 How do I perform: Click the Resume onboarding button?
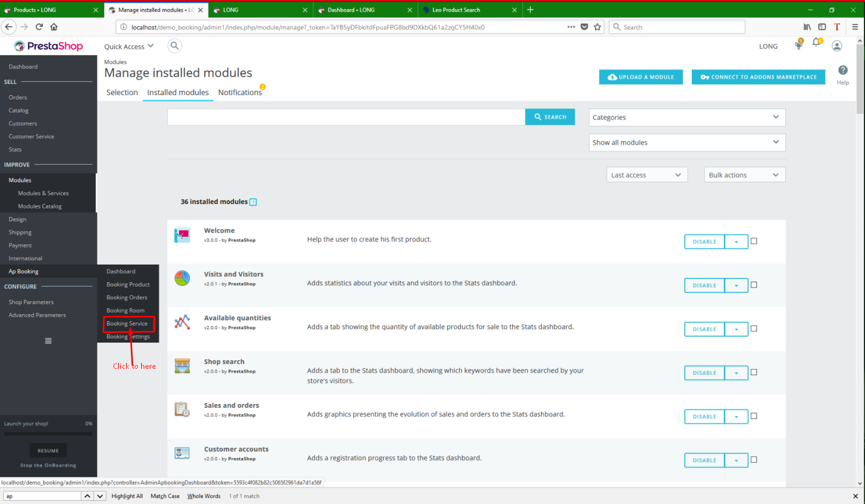pos(48,451)
